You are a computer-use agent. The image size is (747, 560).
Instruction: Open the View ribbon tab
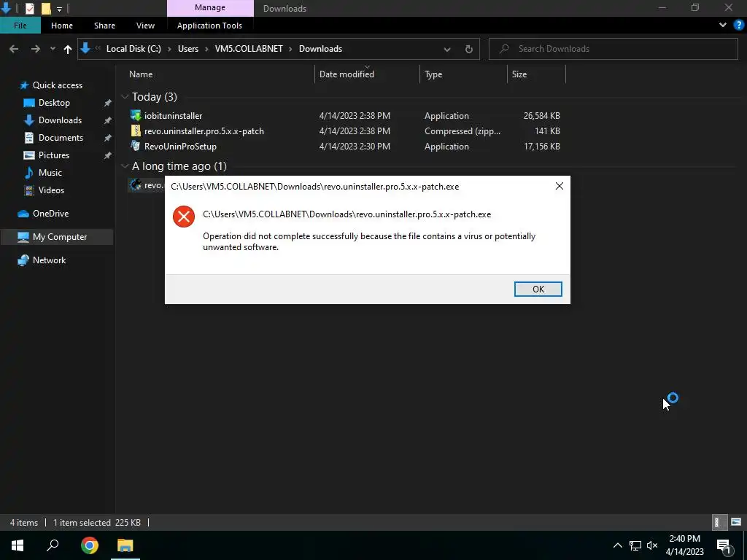coord(145,26)
